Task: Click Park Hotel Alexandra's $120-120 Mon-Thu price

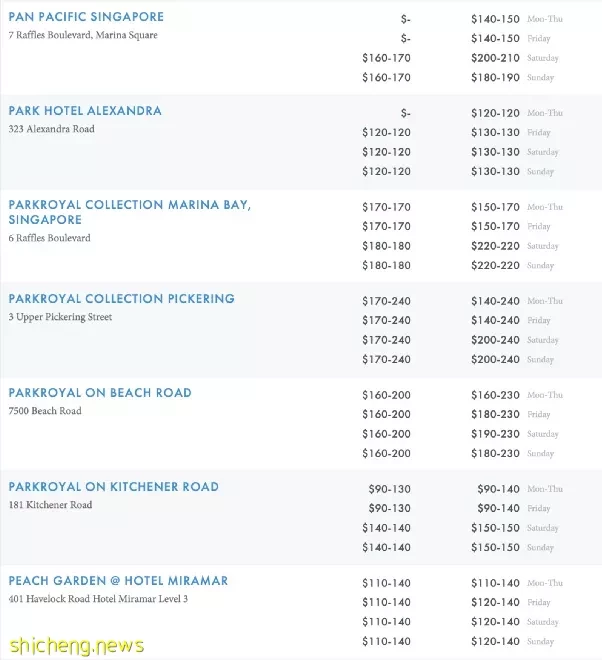Action: pyautogui.click(x=495, y=113)
